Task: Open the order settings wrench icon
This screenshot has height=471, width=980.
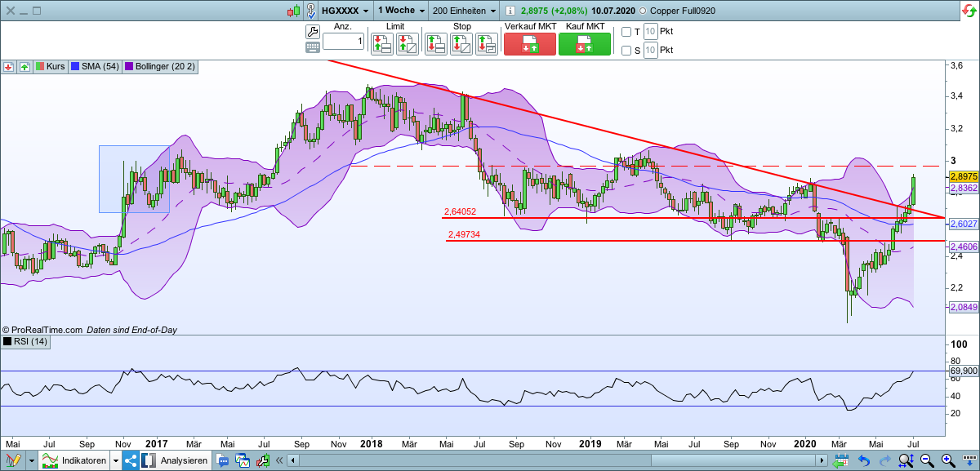Action: click(x=313, y=31)
